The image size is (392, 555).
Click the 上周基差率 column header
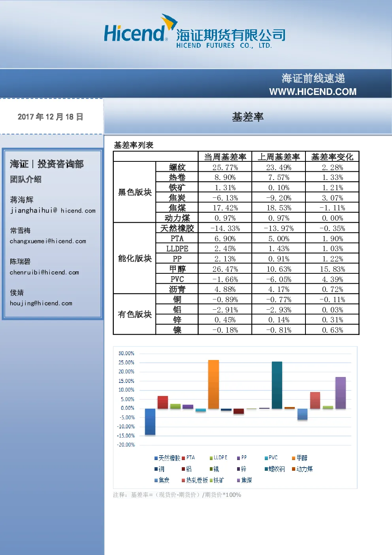pyautogui.click(x=279, y=157)
